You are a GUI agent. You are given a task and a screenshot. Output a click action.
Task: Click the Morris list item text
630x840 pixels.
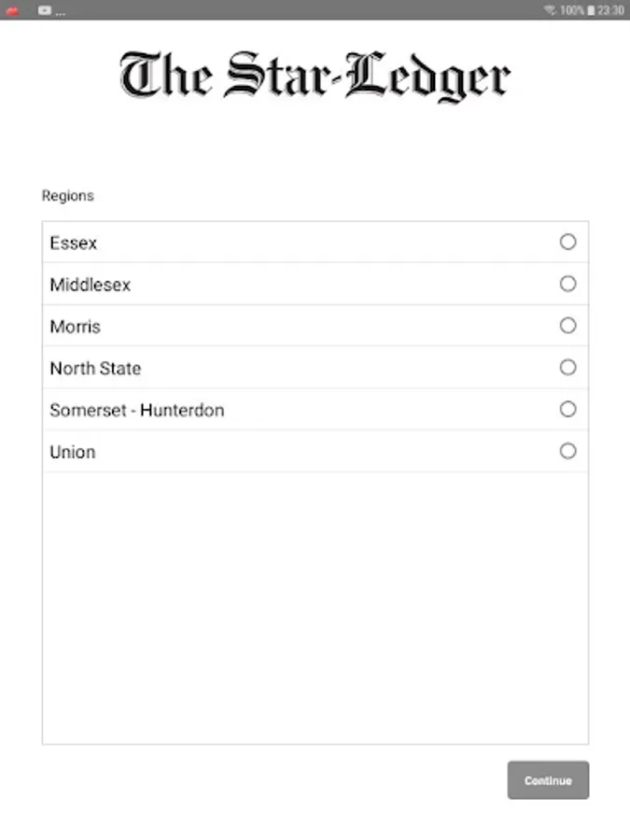coord(75,327)
